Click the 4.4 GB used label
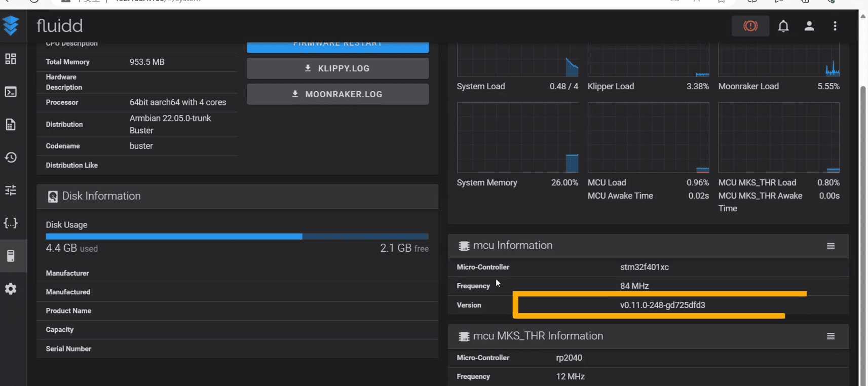This screenshot has width=868, height=386. point(71,248)
